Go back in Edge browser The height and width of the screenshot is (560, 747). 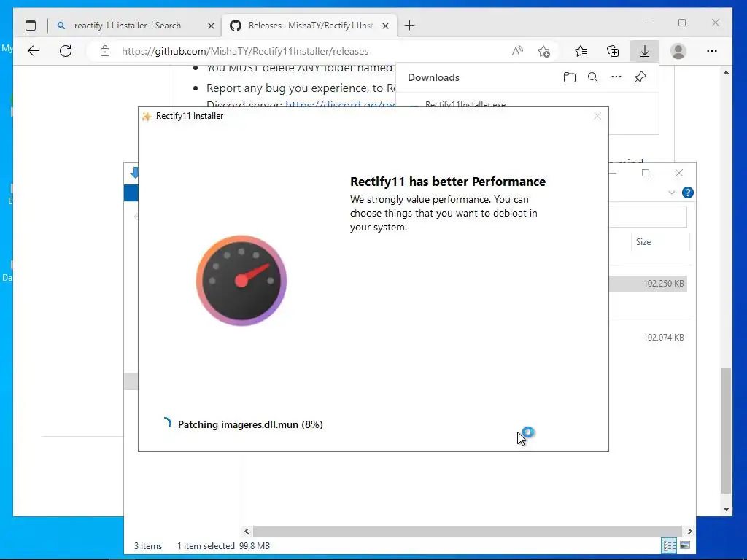click(x=34, y=51)
